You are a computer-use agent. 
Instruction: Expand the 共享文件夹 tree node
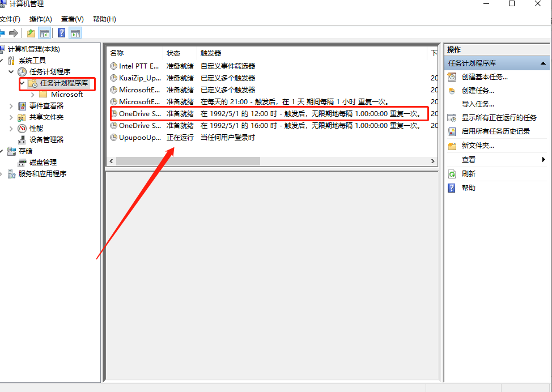[x=11, y=117]
